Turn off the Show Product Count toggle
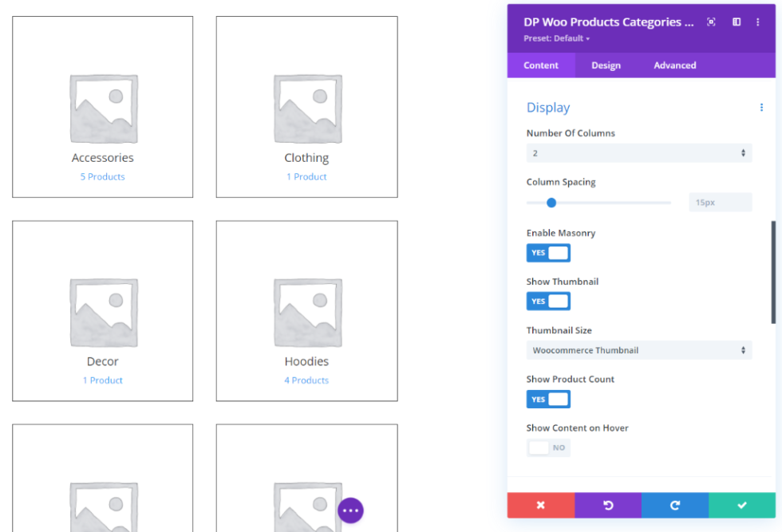Screen dimensions: 782x532 click(548, 399)
